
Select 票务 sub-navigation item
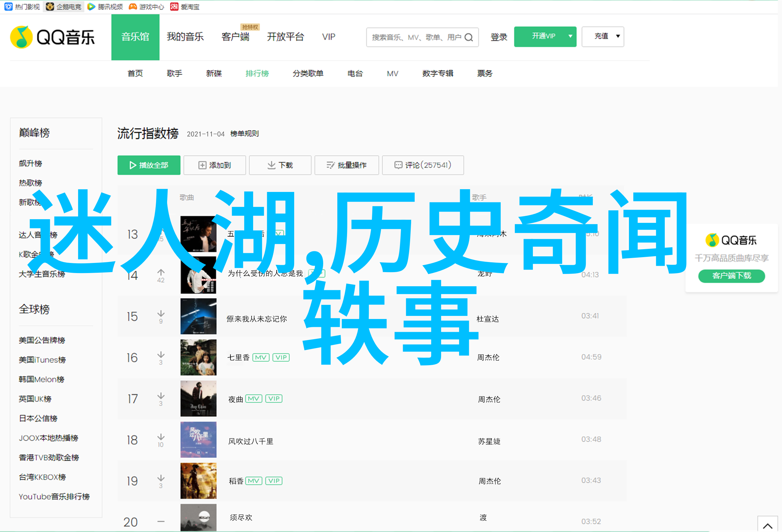click(485, 73)
